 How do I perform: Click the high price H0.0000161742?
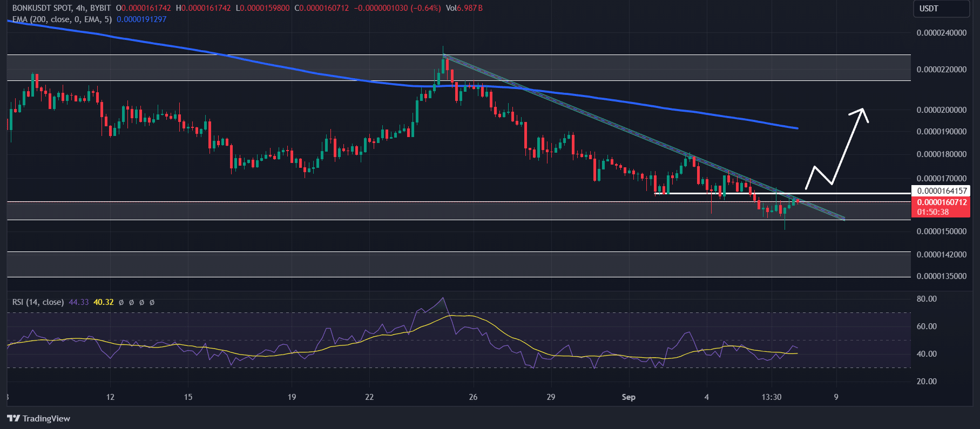pyautogui.click(x=203, y=8)
